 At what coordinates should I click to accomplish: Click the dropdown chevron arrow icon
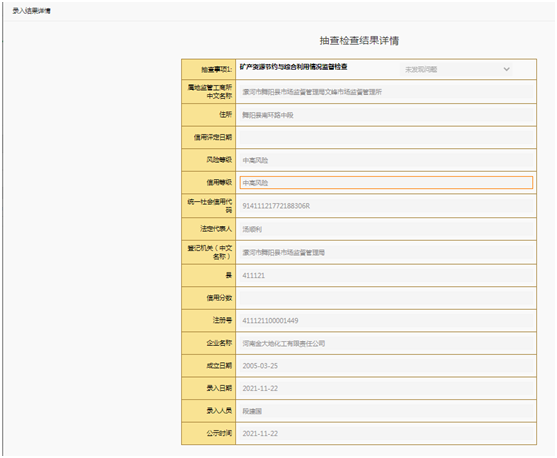point(507,69)
